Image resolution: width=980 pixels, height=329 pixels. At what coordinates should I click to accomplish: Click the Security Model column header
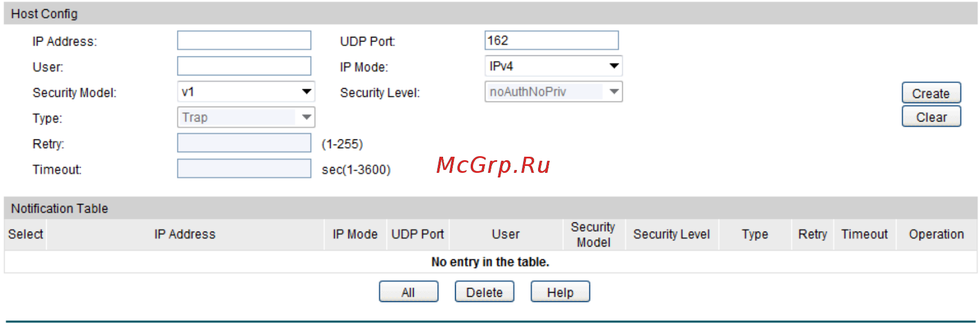[x=593, y=235]
